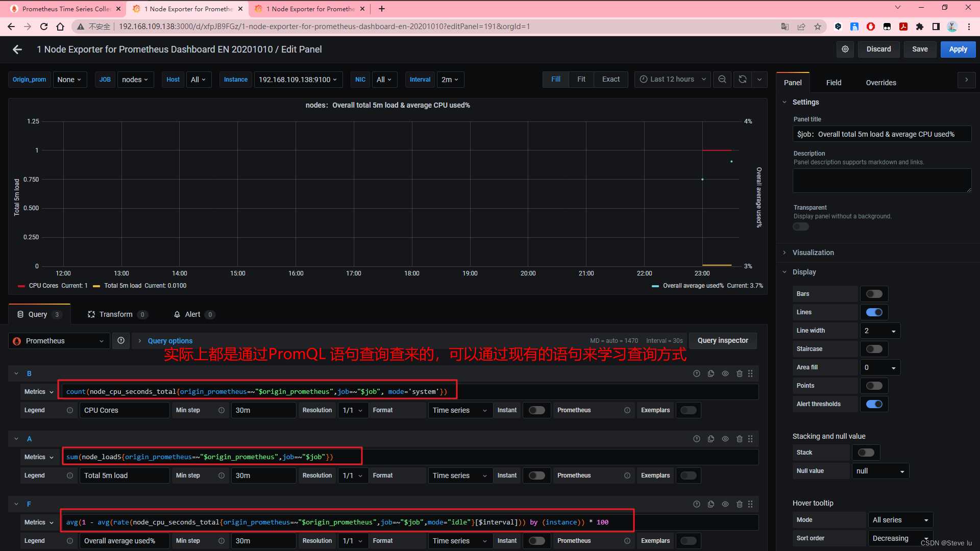The width and height of the screenshot is (980, 551).
Task: Go back using the dashboard back arrow
Action: pyautogui.click(x=17, y=49)
